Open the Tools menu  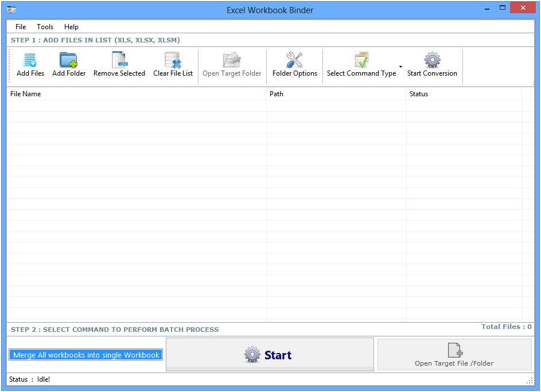coord(45,26)
